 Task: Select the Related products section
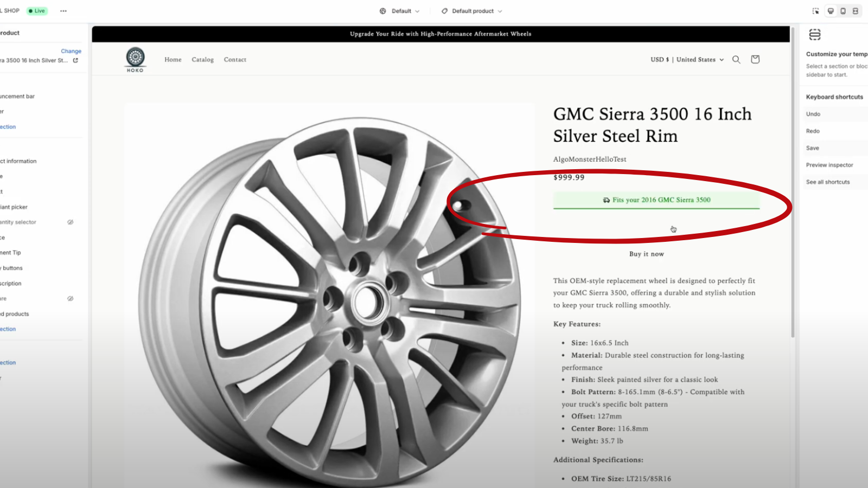(15, 314)
